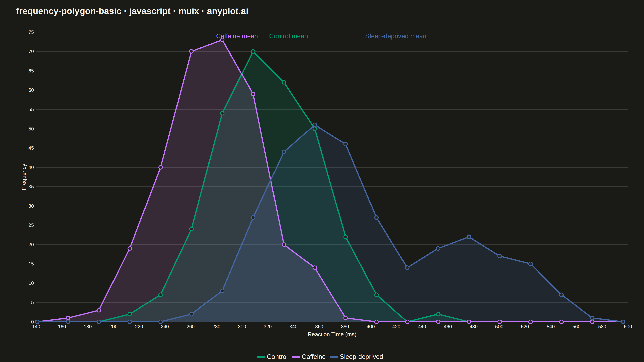Click the Caffeine mean label
Screen dimensions: 644x362
pyautogui.click(x=237, y=36)
